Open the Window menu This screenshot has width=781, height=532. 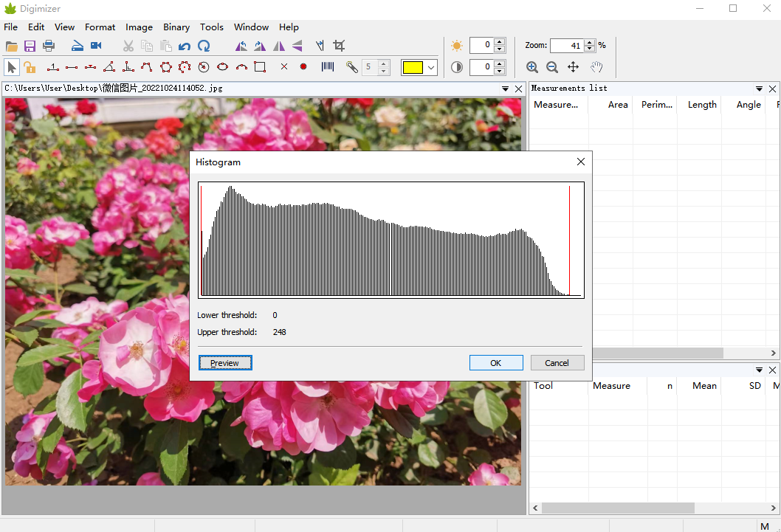tap(251, 27)
